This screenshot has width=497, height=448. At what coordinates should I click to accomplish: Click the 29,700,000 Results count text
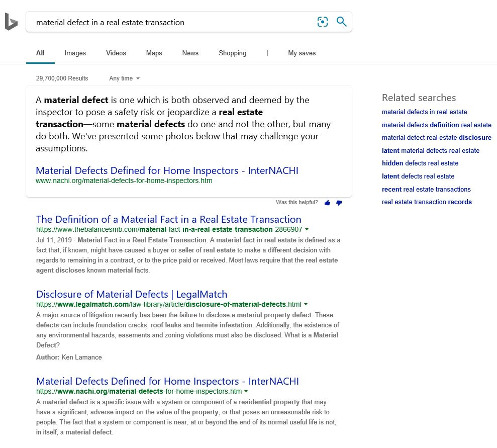coord(62,78)
